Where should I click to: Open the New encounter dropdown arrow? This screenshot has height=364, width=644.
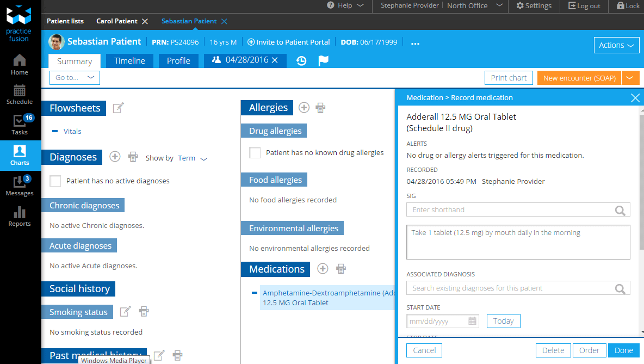(x=630, y=78)
